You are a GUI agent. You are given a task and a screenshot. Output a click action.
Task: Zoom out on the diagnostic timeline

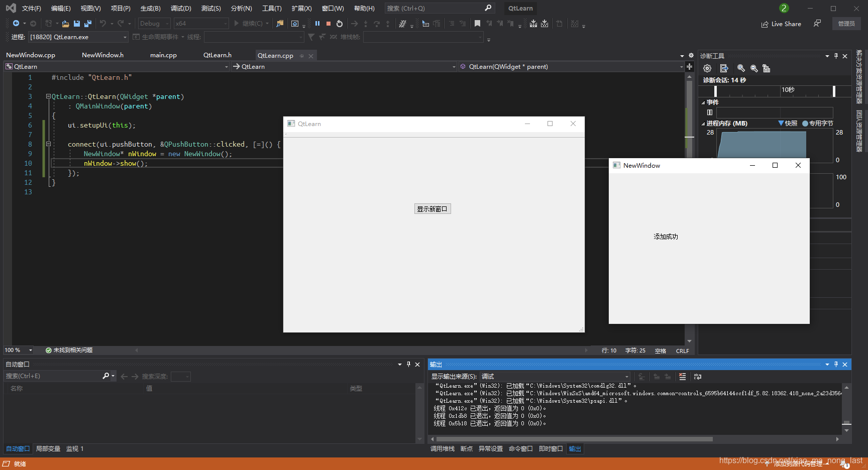pos(754,68)
